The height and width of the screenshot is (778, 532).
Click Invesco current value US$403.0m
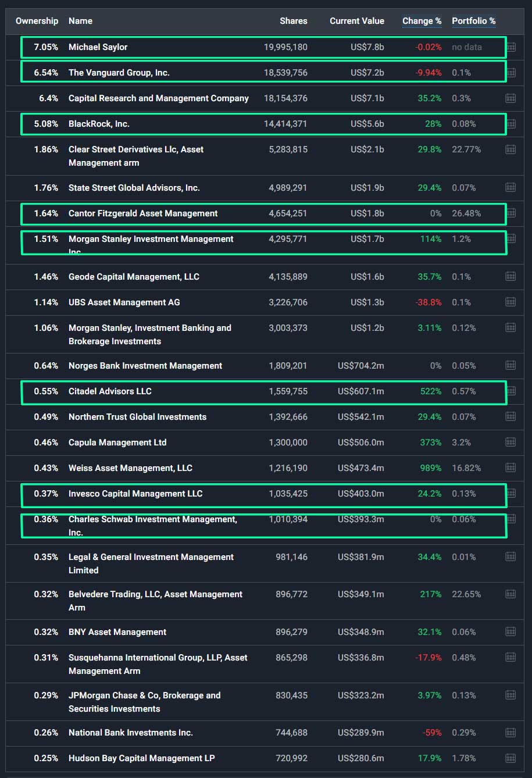[360, 494]
